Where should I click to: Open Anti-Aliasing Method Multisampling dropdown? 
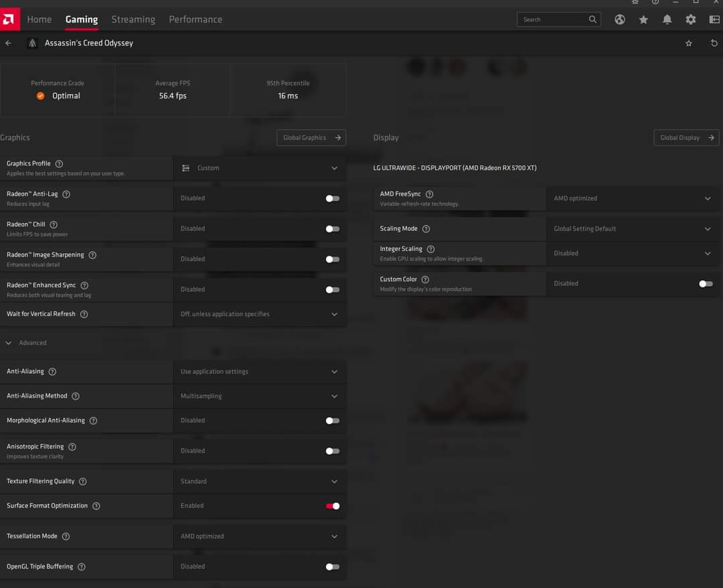tap(260, 396)
